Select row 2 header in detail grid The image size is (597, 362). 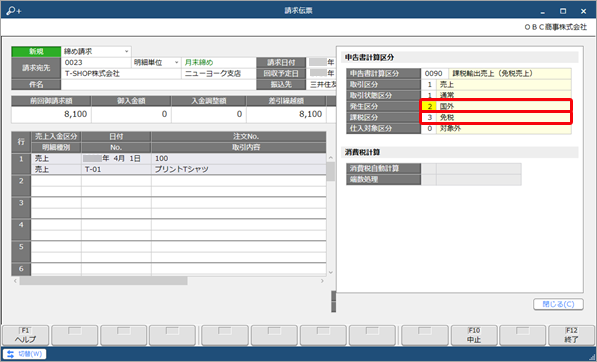(21, 186)
